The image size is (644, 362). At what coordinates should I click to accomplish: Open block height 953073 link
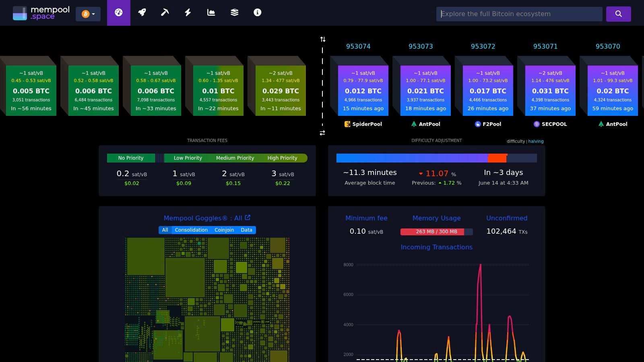click(x=421, y=46)
